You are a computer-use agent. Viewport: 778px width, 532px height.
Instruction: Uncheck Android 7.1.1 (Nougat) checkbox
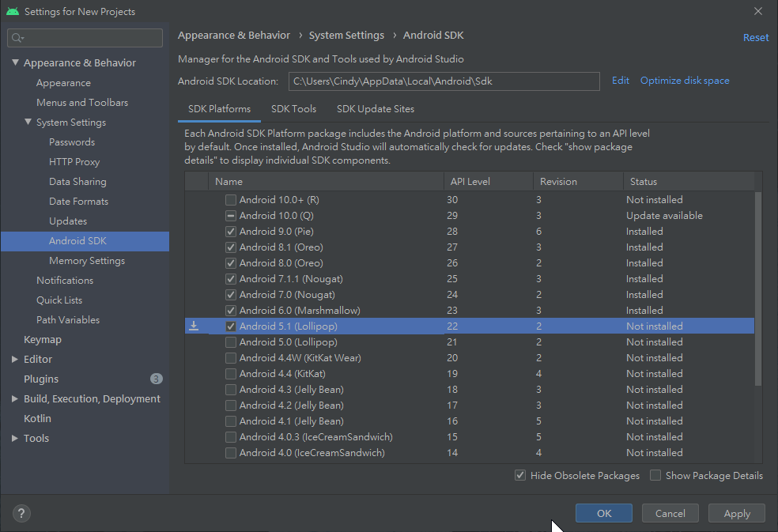(231, 279)
